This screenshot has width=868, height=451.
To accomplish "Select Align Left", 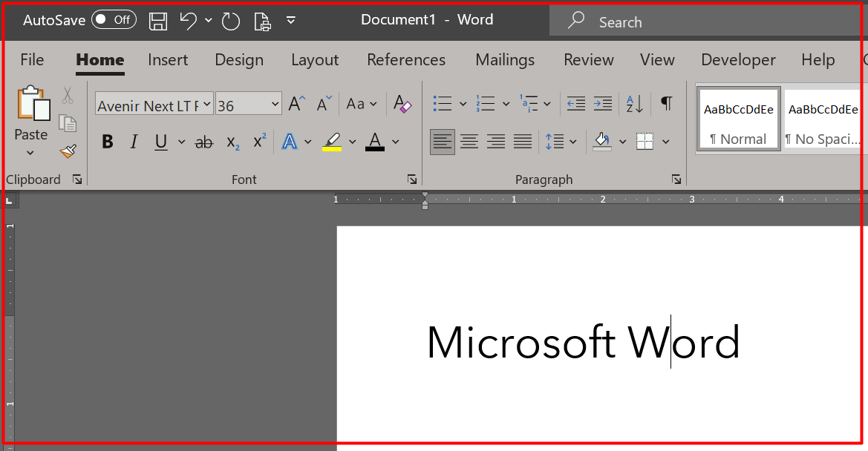I will point(443,142).
